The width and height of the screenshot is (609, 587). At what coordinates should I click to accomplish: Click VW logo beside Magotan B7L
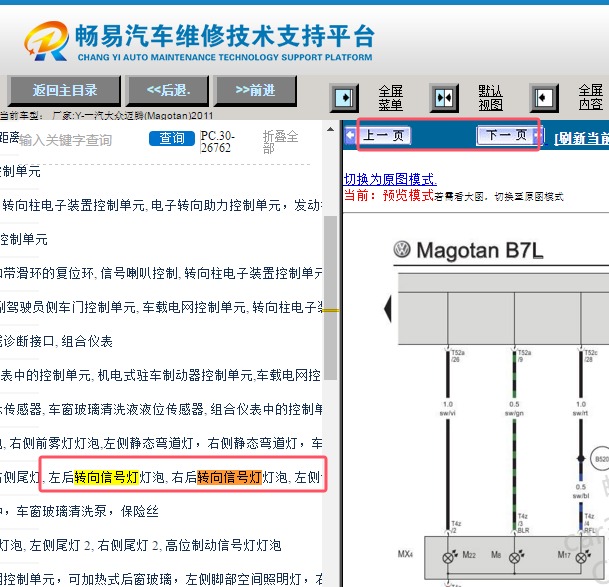[x=402, y=249]
